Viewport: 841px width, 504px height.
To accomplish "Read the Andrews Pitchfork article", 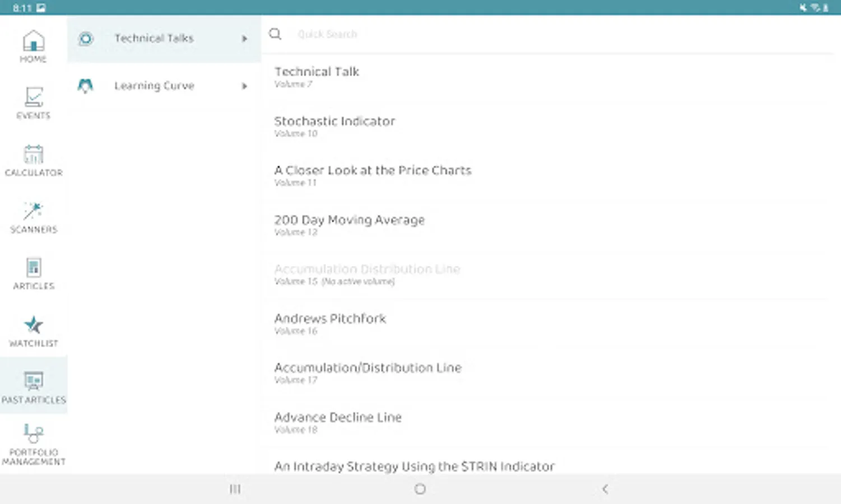I will pyautogui.click(x=330, y=319).
